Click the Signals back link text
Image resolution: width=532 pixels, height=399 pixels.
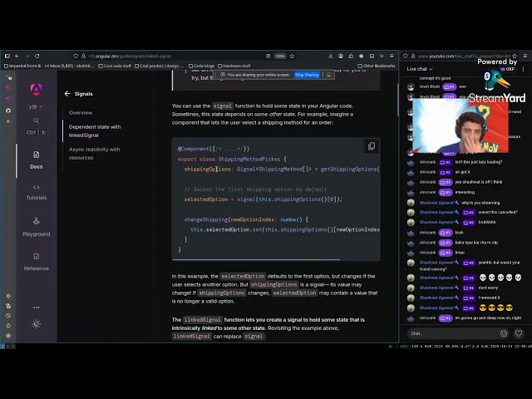tap(83, 94)
